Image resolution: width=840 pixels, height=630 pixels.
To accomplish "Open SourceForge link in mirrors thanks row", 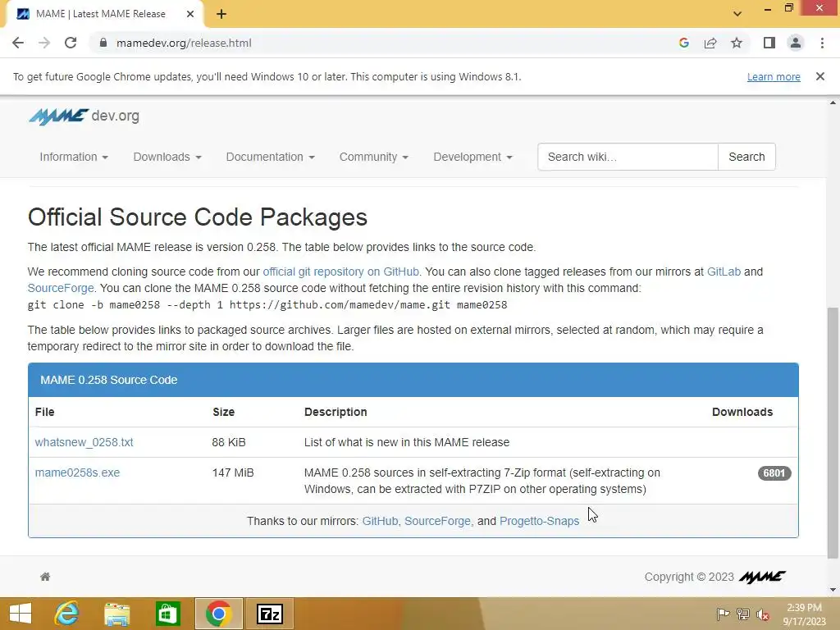I will click(x=437, y=521).
